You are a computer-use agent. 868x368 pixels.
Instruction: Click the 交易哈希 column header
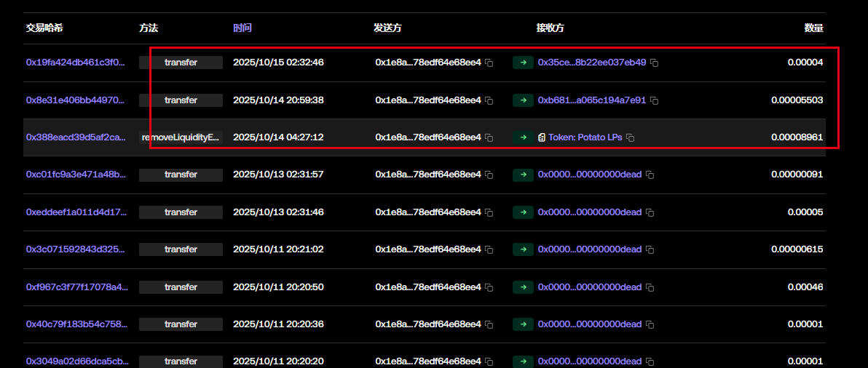[44, 28]
